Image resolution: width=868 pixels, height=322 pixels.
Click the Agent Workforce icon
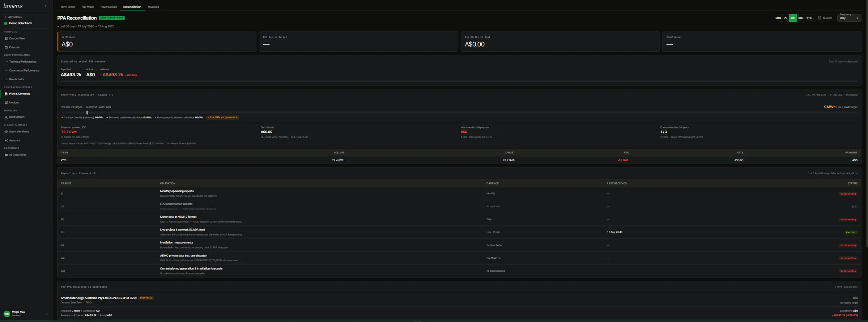click(6, 132)
